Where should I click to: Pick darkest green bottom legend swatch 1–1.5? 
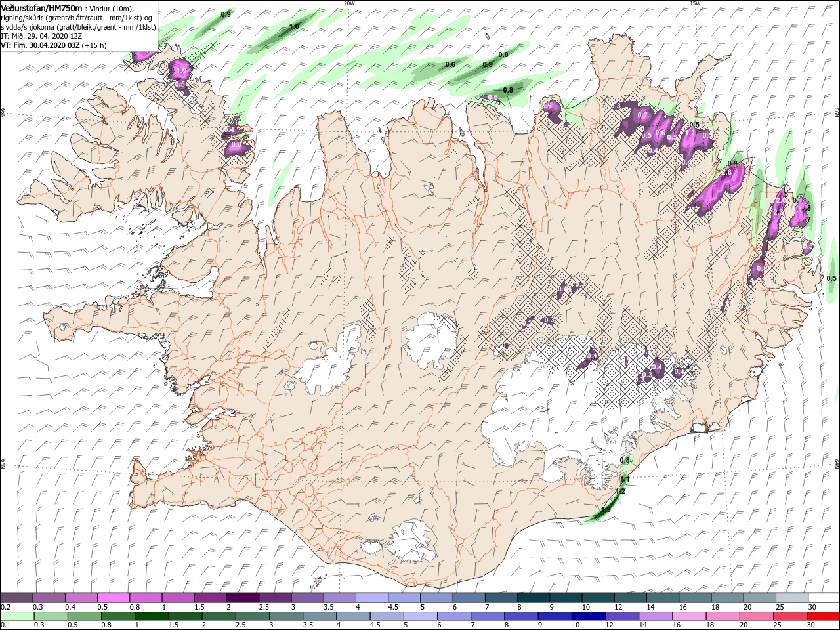tap(151, 616)
